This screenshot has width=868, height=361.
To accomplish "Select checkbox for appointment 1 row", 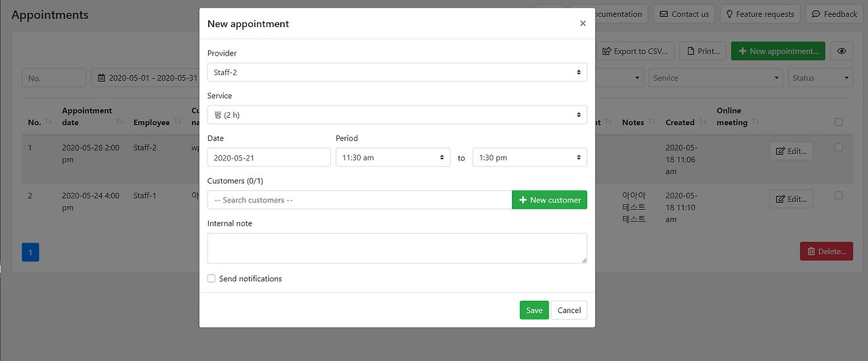I will point(839,147).
